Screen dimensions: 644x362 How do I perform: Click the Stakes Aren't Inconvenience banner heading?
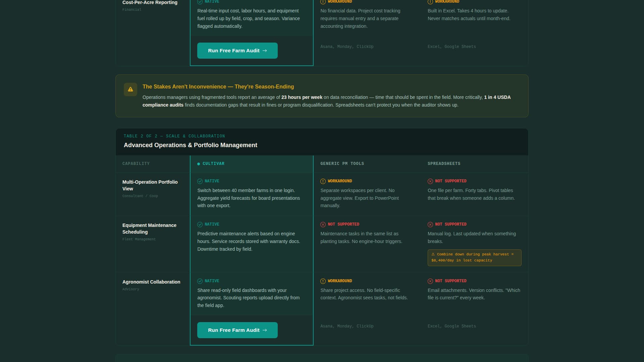pos(218,86)
